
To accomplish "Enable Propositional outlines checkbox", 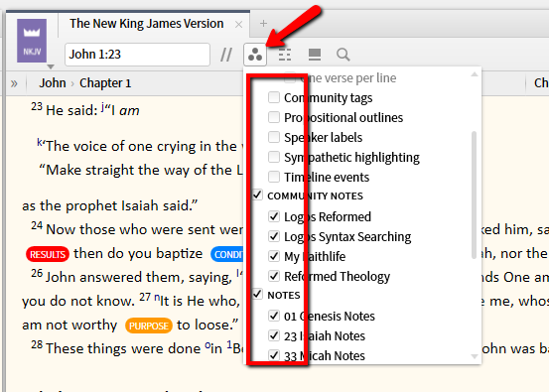I will [x=274, y=117].
